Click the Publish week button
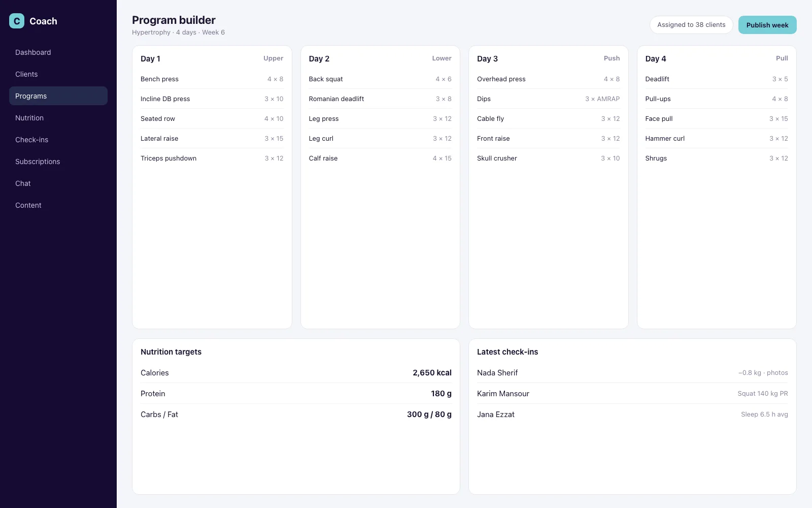The height and width of the screenshot is (508, 812). click(767, 25)
